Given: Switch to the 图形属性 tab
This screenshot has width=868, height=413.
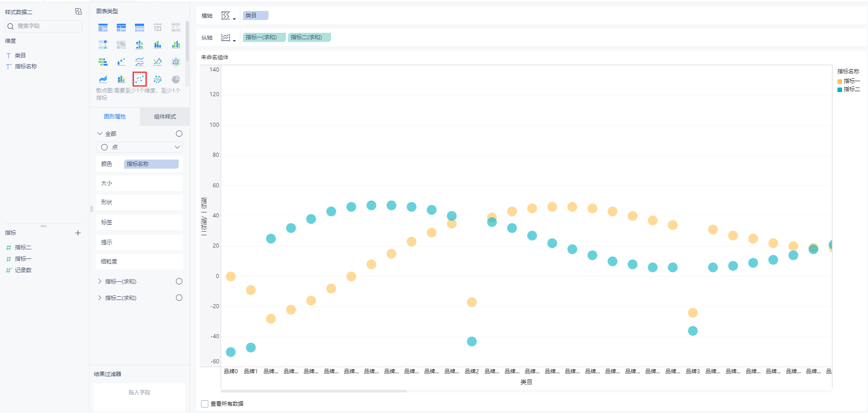Looking at the screenshot, I should [x=115, y=117].
